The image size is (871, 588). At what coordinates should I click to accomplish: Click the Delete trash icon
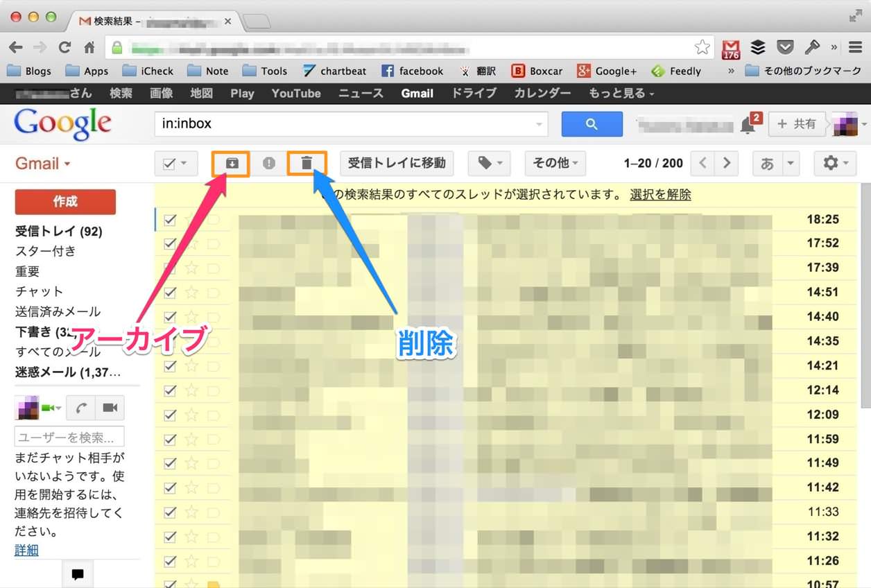307,163
